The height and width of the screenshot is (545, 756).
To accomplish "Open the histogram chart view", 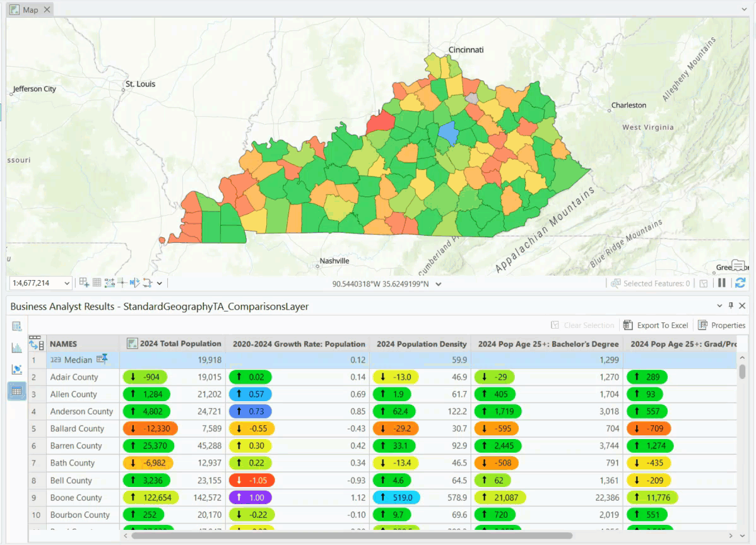I will pyautogui.click(x=16, y=348).
